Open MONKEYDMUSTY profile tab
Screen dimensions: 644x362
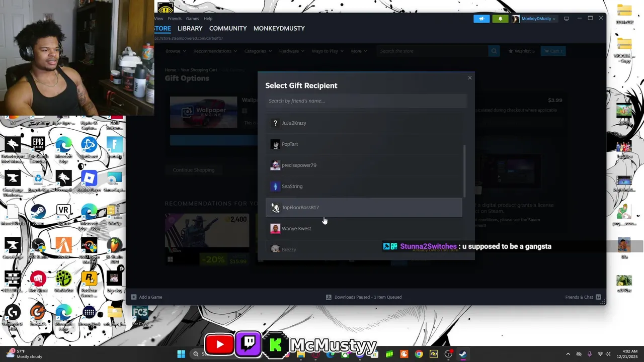pyautogui.click(x=279, y=29)
